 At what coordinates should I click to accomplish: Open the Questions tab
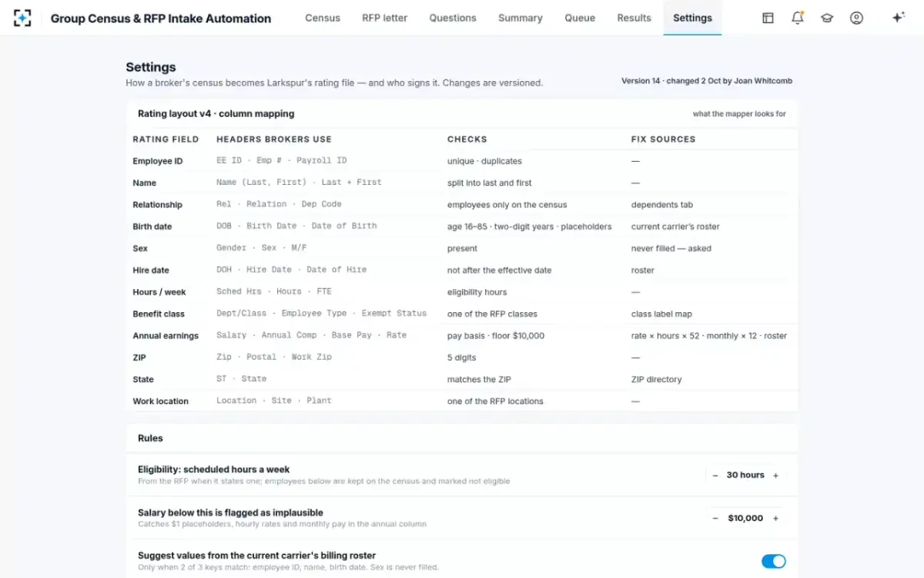pyautogui.click(x=453, y=18)
